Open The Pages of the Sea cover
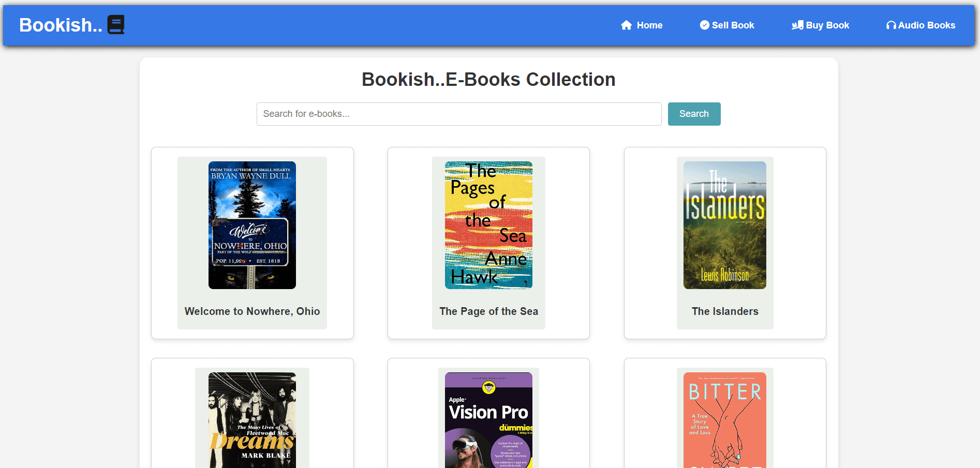Viewport: 980px width, 468px height. tap(488, 225)
